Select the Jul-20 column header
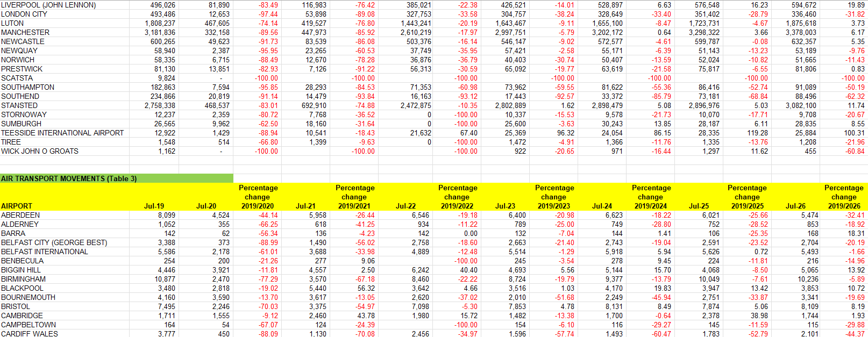 coord(206,206)
